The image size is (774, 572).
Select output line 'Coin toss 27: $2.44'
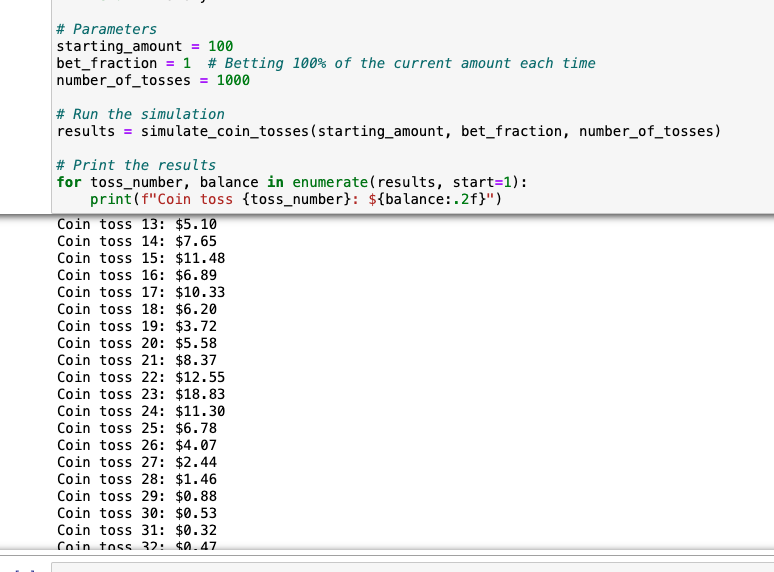click(137, 462)
